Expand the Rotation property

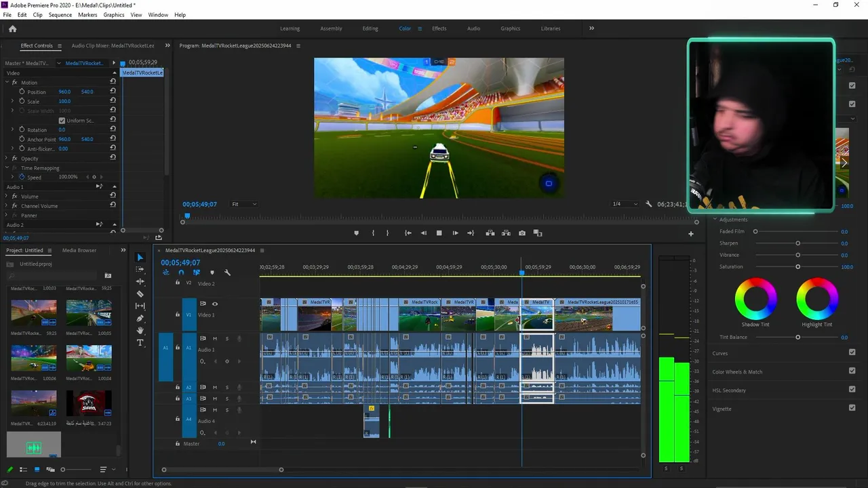(x=12, y=129)
